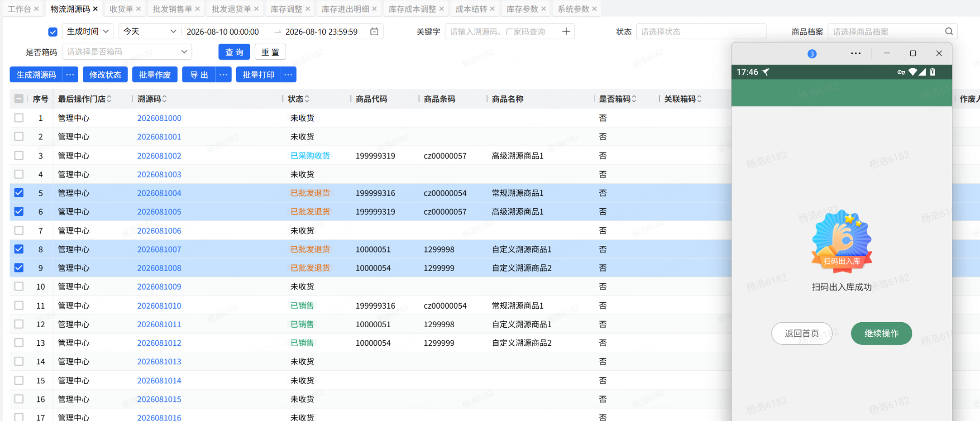Uncheck row 9 checkbox for 2026081008
Image resolution: width=980 pixels, height=421 pixels.
pos(19,267)
